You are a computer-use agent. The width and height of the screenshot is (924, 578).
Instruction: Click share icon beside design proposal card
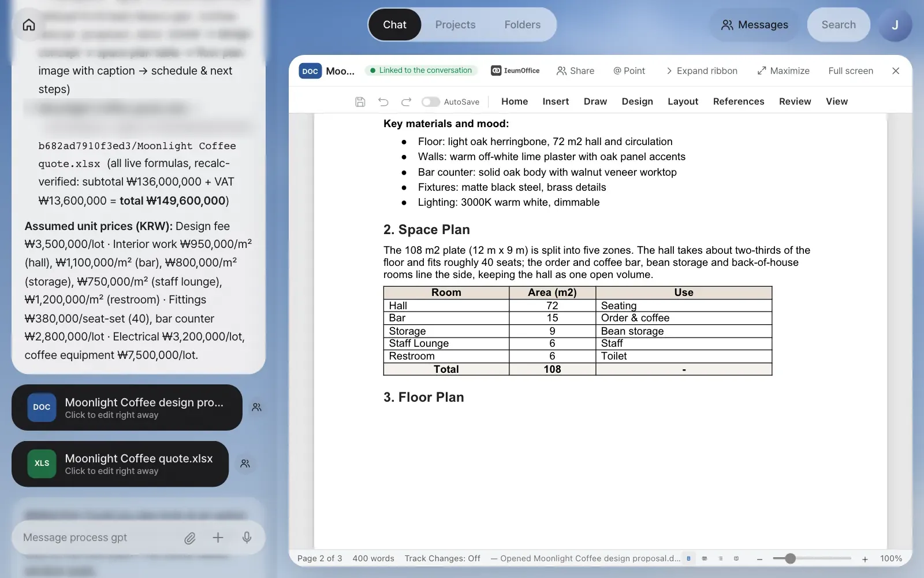[x=257, y=407]
